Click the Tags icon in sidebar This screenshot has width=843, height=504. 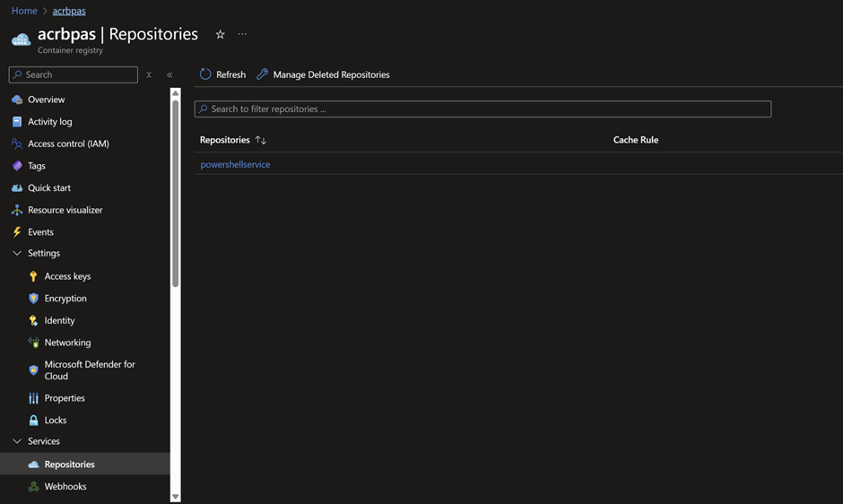tap(17, 166)
